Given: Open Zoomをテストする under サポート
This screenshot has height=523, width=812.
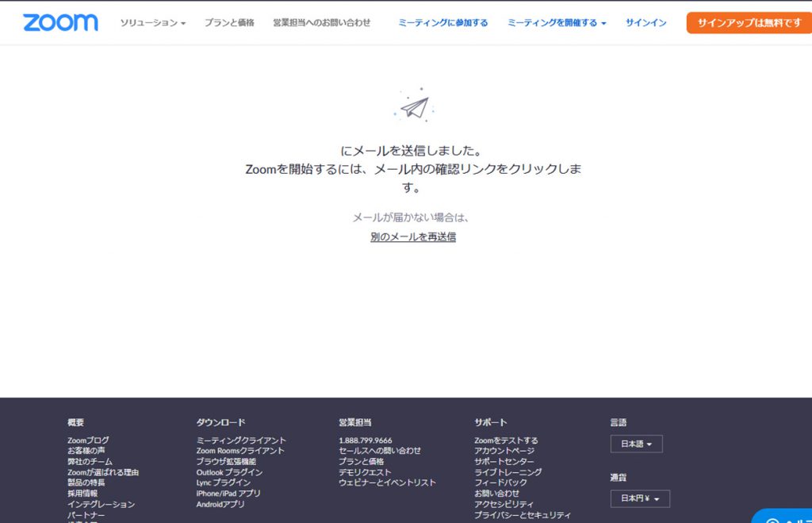Looking at the screenshot, I should pos(506,440).
